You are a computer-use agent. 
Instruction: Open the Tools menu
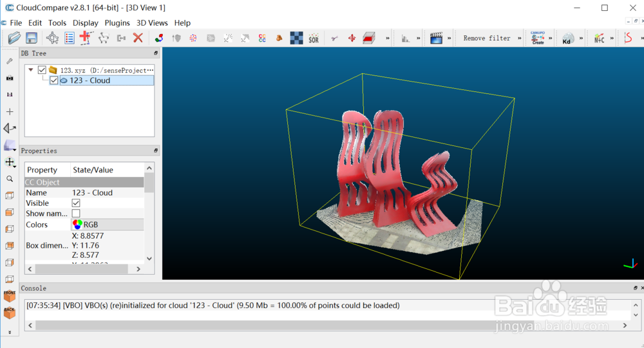(57, 23)
